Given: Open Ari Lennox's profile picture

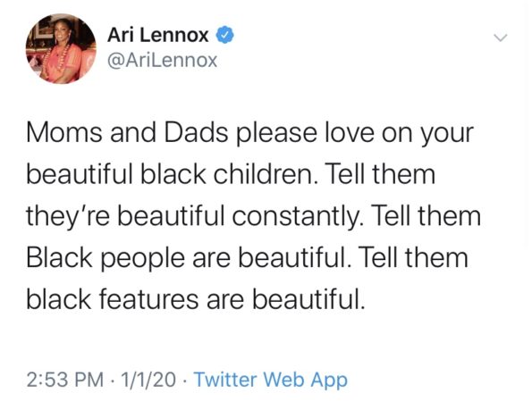Looking at the screenshot, I should (61, 49).
